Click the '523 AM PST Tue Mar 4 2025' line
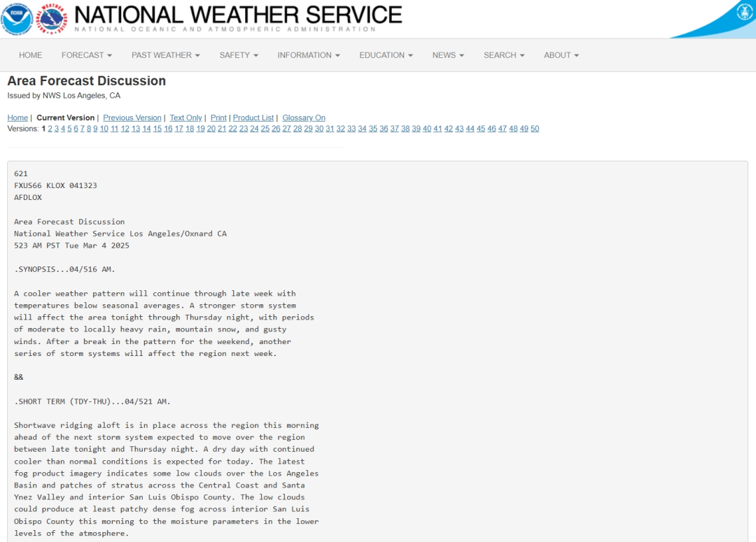The height and width of the screenshot is (542, 756). tap(72, 245)
